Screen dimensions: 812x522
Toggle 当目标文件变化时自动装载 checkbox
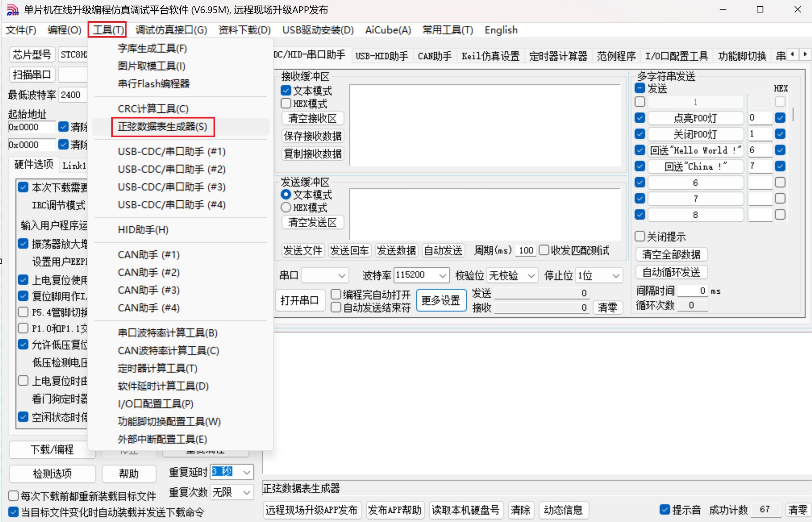click(x=13, y=512)
